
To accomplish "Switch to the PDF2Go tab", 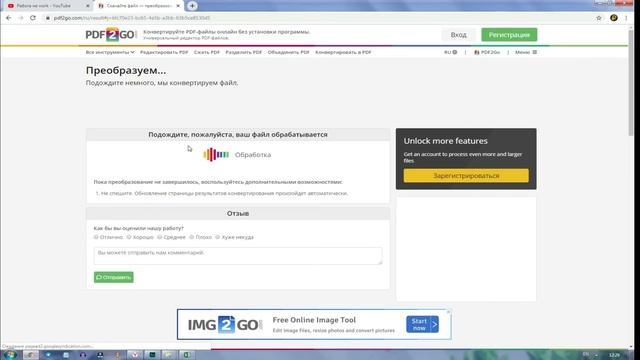I will tap(138, 6).
